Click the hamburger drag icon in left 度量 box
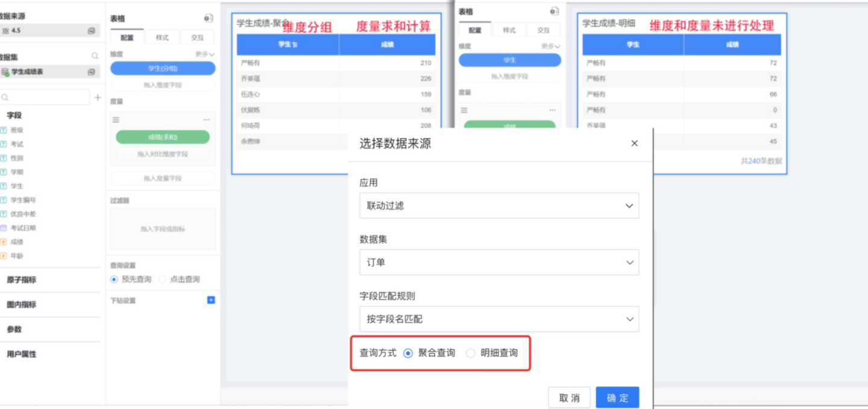The height and width of the screenshot is (409, 868). tap(116, 119)
